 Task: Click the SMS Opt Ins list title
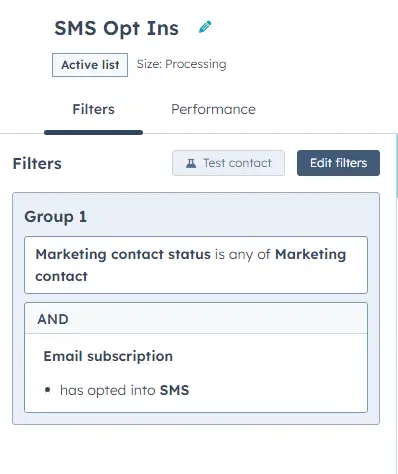(x=116, y=28)
